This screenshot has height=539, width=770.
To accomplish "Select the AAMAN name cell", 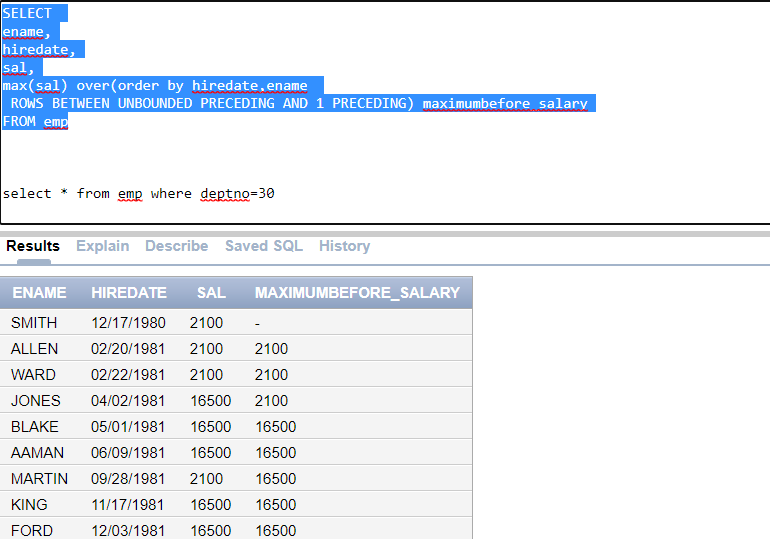I will pyautogui.click(x=37, y=453).
